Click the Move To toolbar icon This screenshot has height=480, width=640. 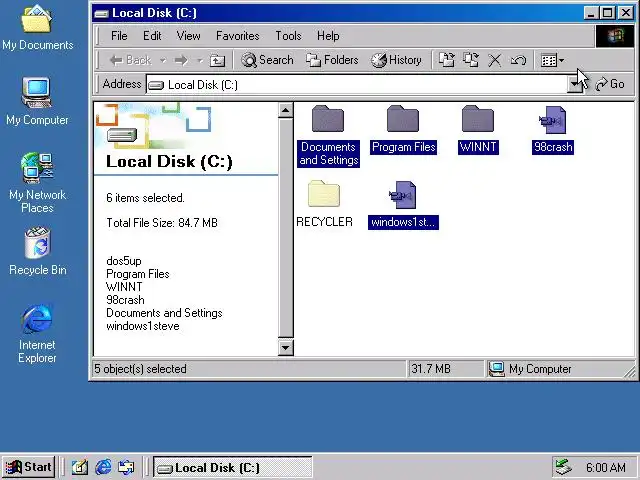tap(446, 60)
